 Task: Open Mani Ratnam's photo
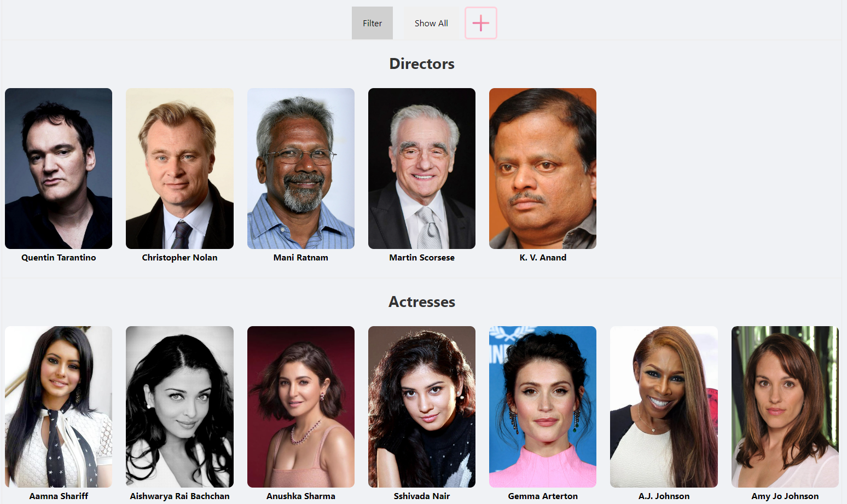[301, 169]
